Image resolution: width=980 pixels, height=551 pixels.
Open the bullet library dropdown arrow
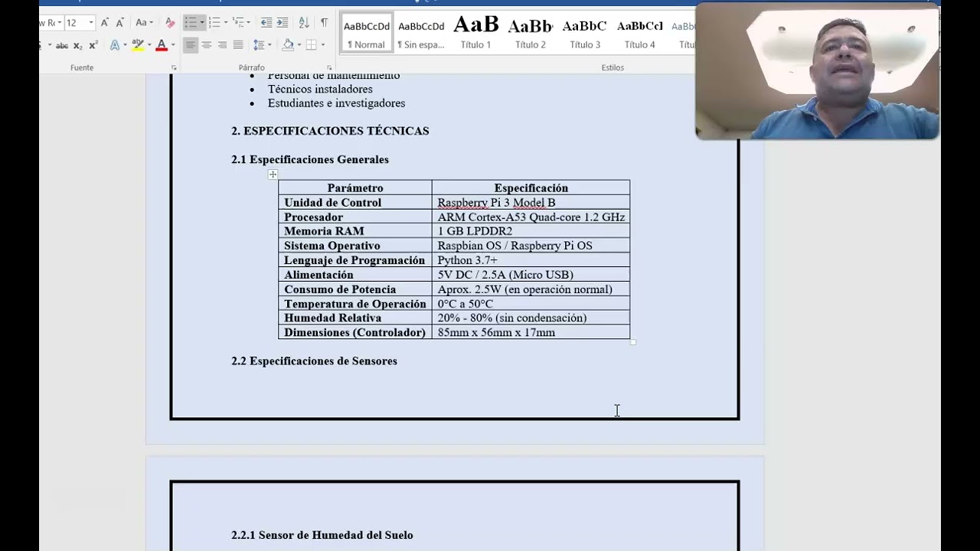click(x=202, y=23)
